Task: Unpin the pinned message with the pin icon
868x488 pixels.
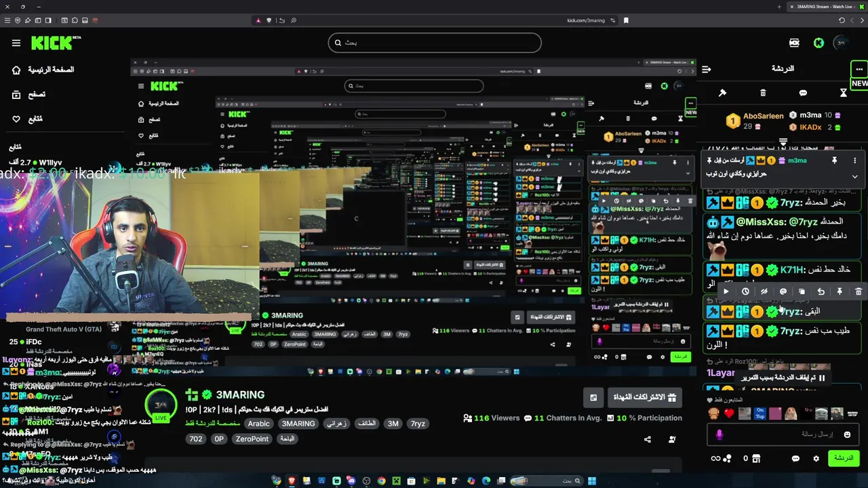Action: 835,161
